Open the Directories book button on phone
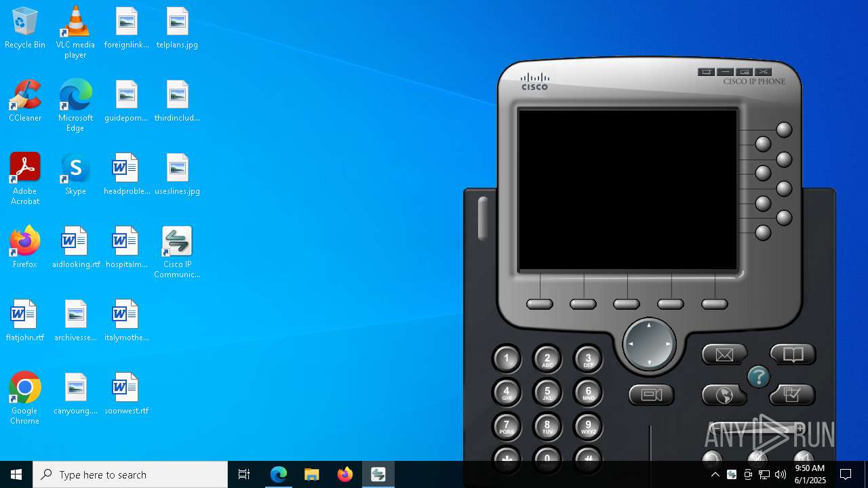The image size is (868, 488). (793, 354)
